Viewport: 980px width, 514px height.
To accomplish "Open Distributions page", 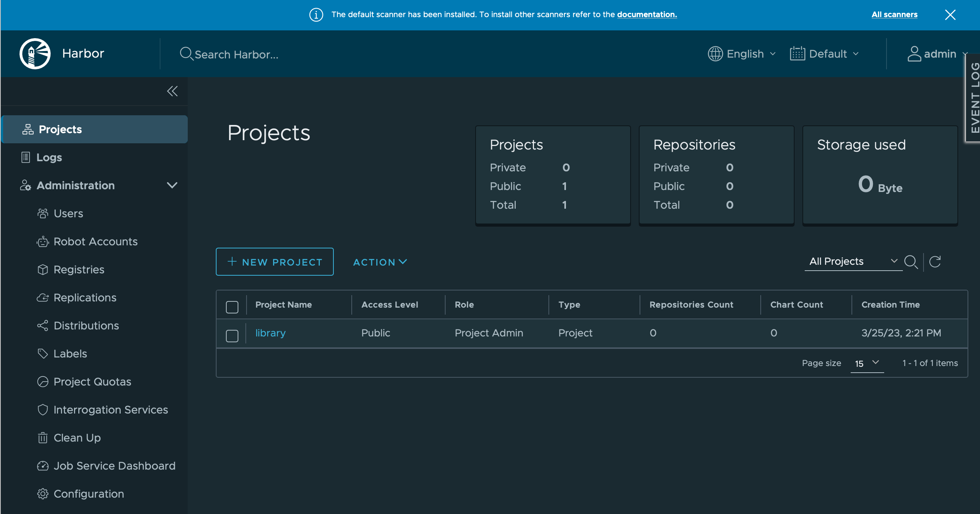I will [86, 326].
